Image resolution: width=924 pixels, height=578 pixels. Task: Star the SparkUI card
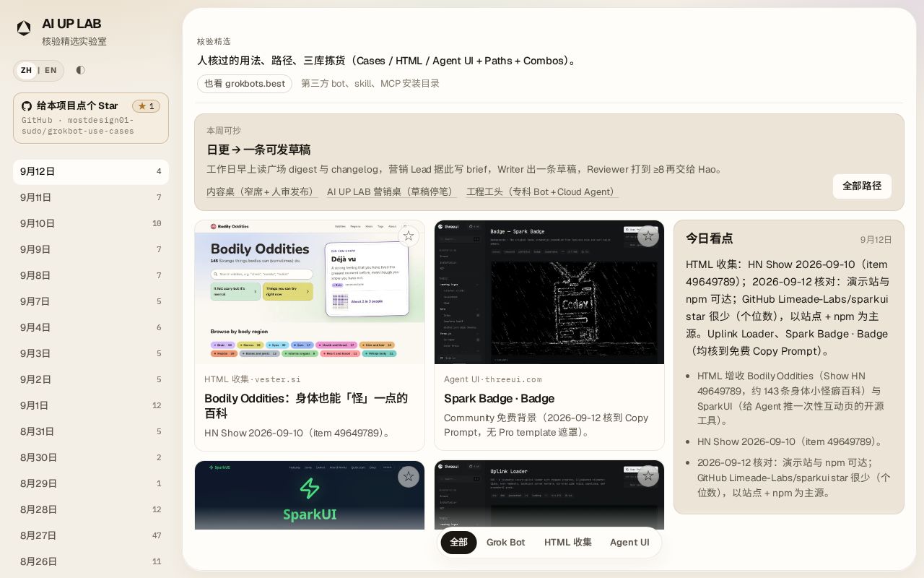point(409,476)
